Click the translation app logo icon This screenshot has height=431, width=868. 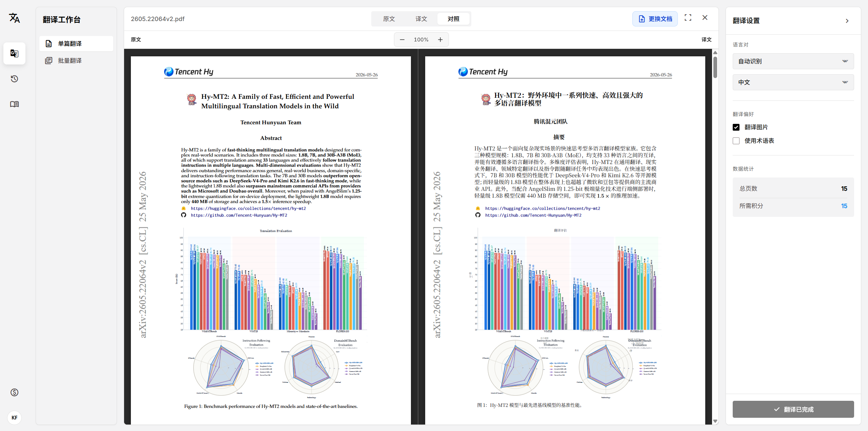click(x=14, y=18)
